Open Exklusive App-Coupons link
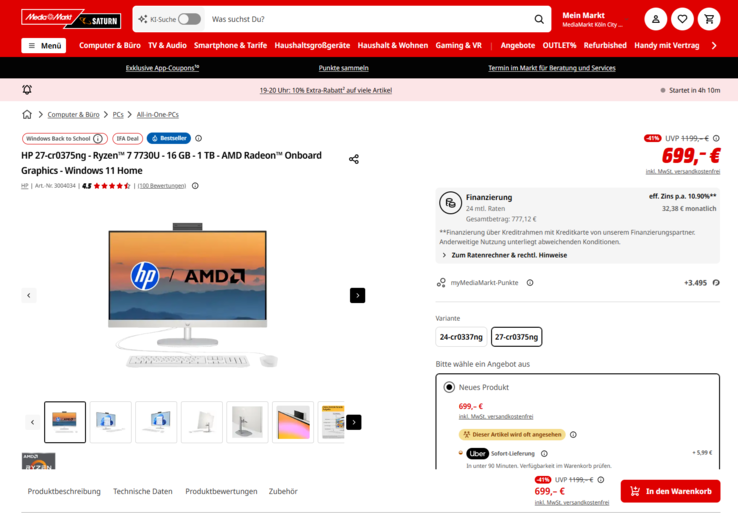738x513 pixels. [162, 68]
